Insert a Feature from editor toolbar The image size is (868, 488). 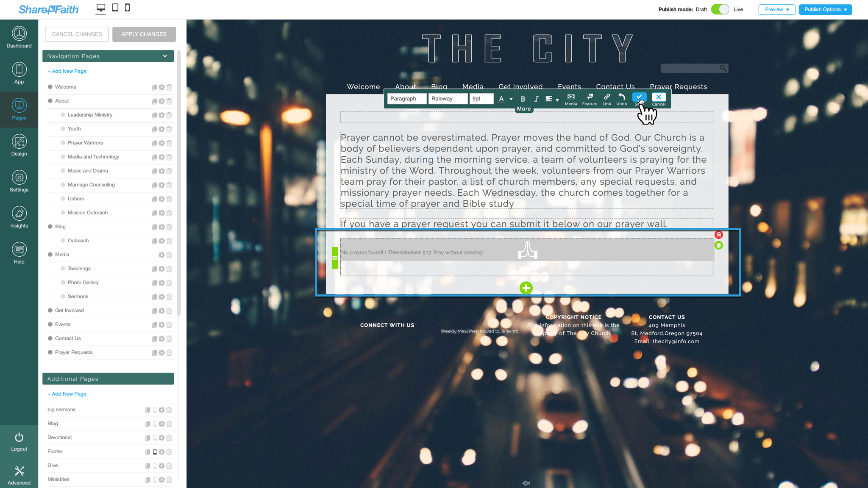click(x=590, y=100)
